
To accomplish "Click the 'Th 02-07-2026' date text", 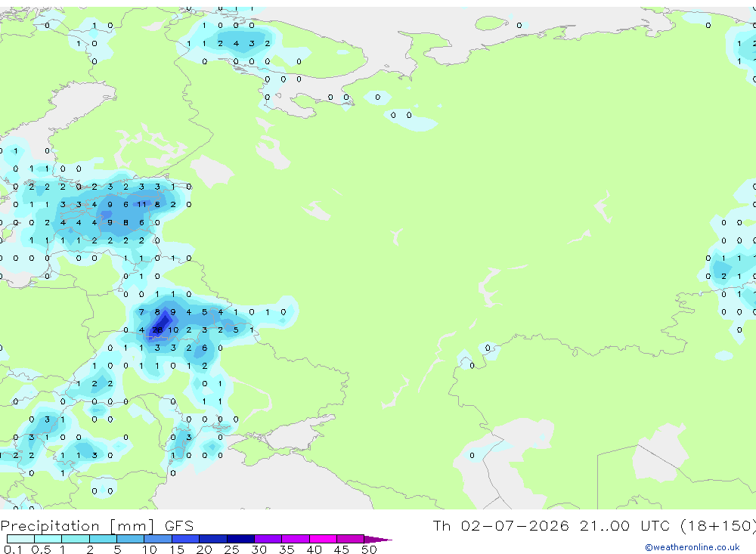I will (x=500, y=525).
